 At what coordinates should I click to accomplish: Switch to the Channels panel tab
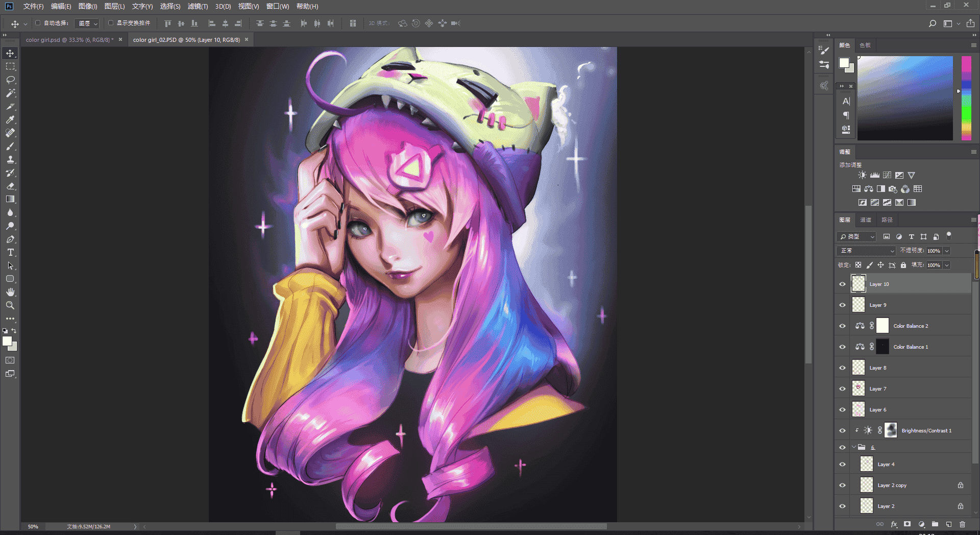866,220
